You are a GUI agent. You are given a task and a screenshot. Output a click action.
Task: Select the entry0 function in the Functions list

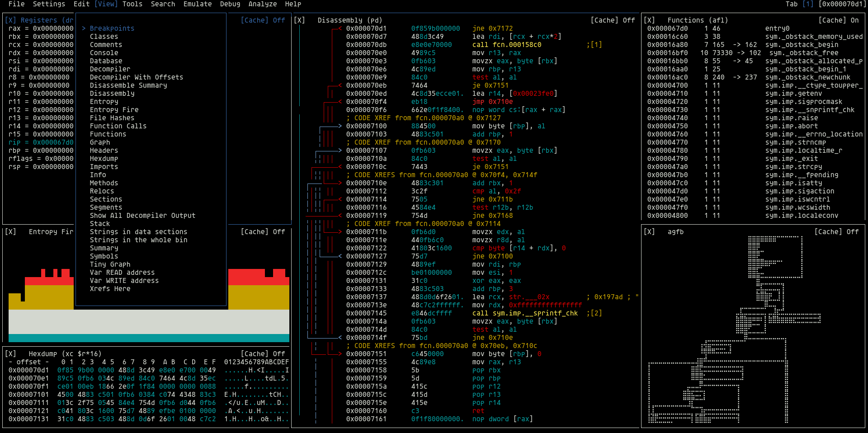778,28
